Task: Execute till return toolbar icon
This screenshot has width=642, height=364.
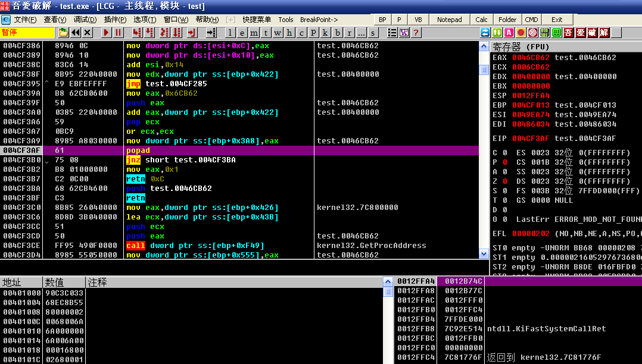Action: click(192, 33)
